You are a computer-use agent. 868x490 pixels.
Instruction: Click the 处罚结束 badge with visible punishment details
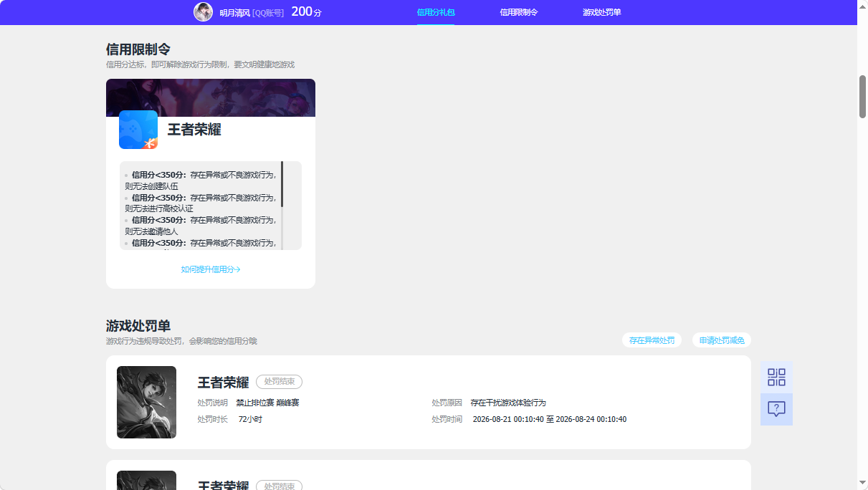(279, 382)
